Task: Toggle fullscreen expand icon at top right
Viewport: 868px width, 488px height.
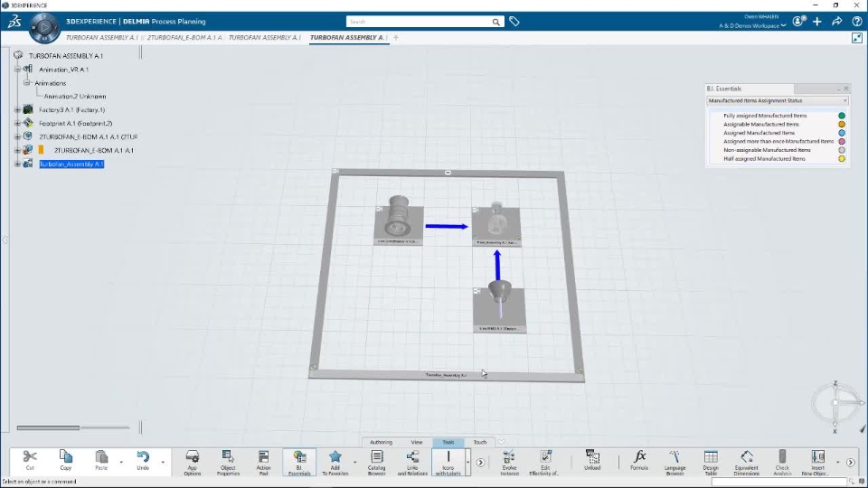Action: pos(857,38)
